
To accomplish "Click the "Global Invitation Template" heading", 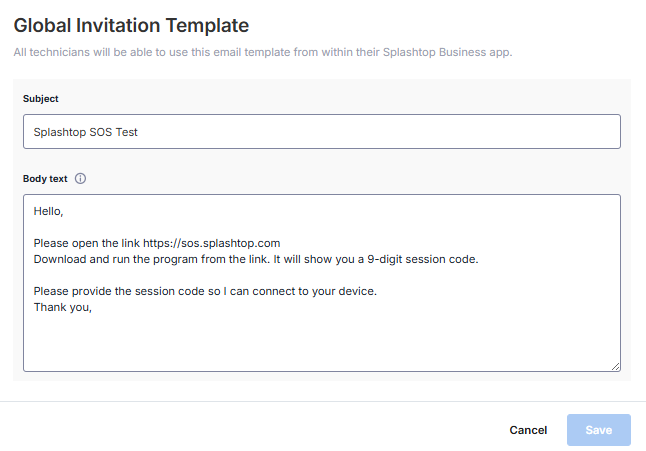I will coord(131,26).
